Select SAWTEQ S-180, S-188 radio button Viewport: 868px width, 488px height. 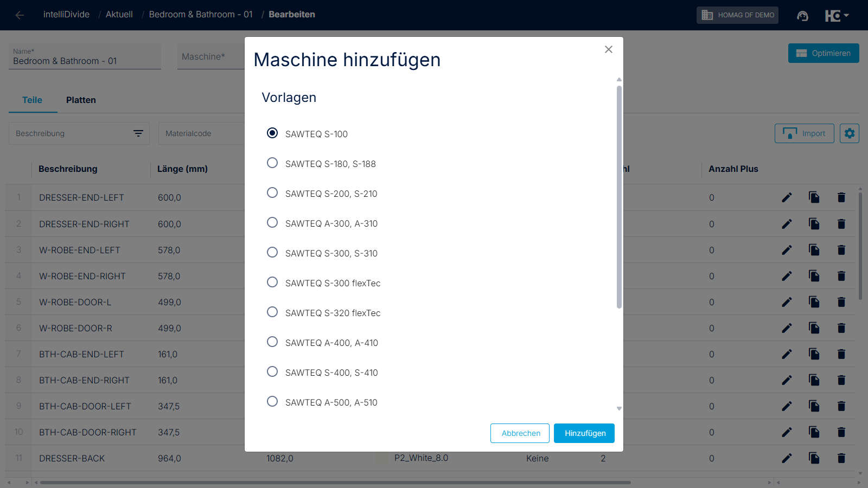272,163
